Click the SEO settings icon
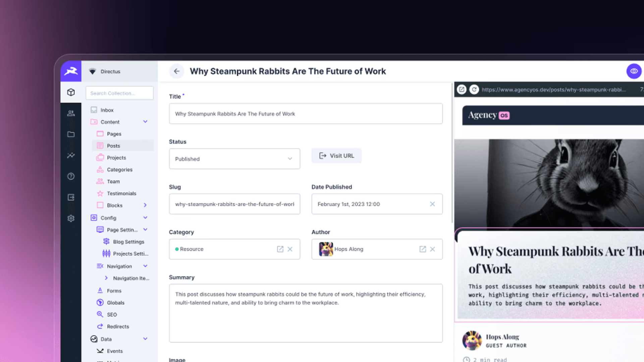644x362 pixels. click(100, 314)
